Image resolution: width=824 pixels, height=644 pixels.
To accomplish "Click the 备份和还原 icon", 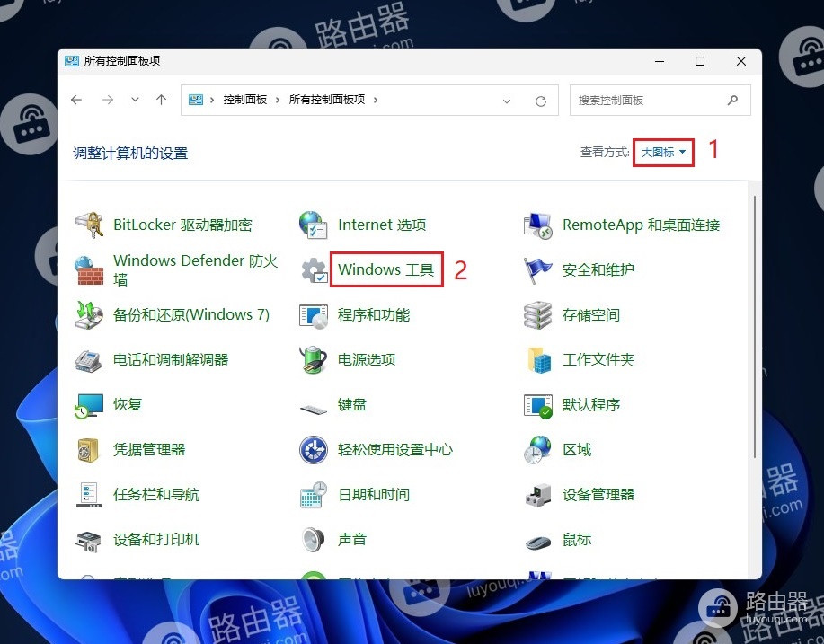I will coord(89,315).
